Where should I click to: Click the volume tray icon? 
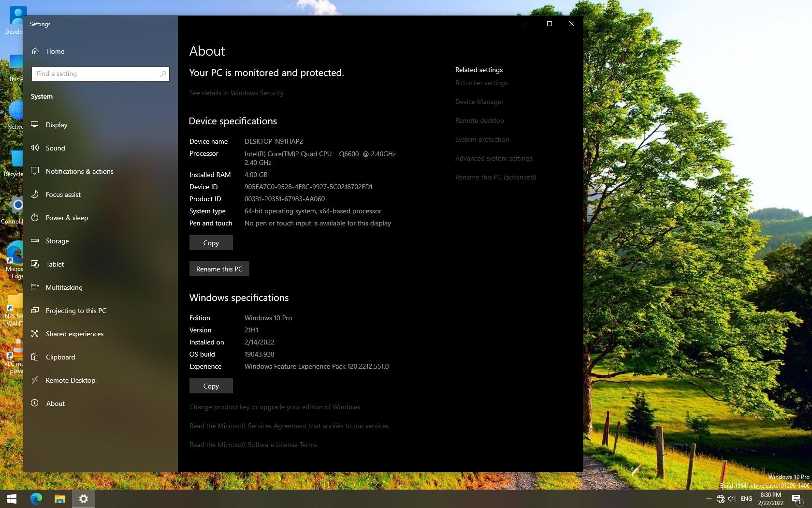coord(732,499)
